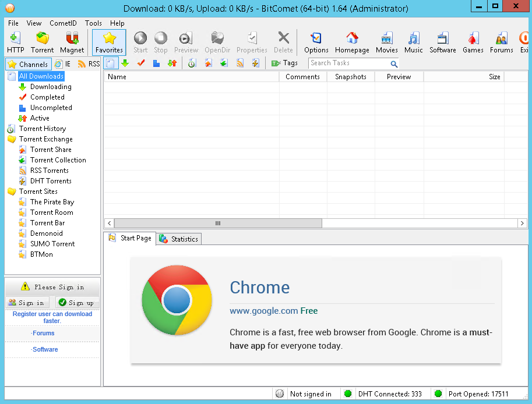Screen dimensions: 532x404
Task: Open the OpenDir toolbar icon
Action: pyautogui.click(x=217, y=42)
